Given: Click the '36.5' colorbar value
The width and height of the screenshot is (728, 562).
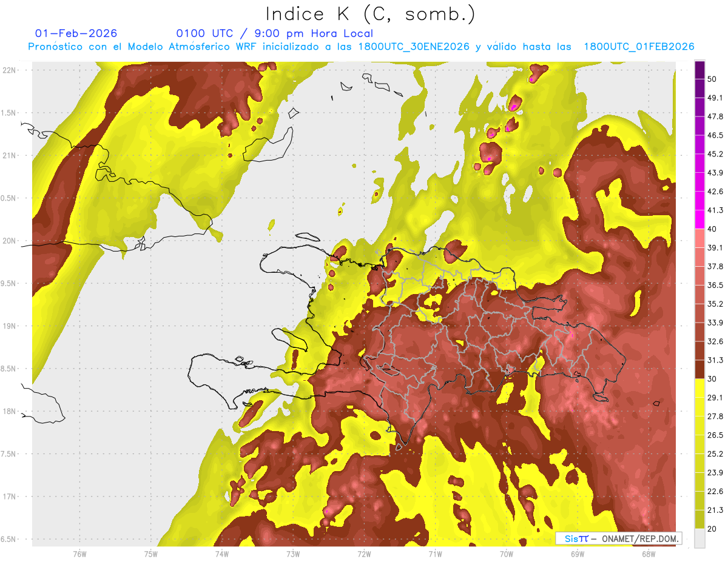Looking at the screenshot, I should [715, 285].
